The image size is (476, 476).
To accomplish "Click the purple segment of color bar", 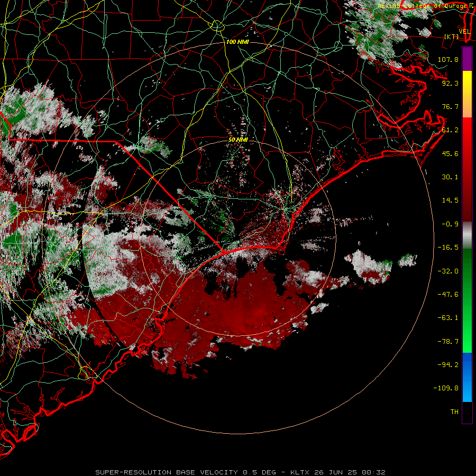I will [467, 59].
